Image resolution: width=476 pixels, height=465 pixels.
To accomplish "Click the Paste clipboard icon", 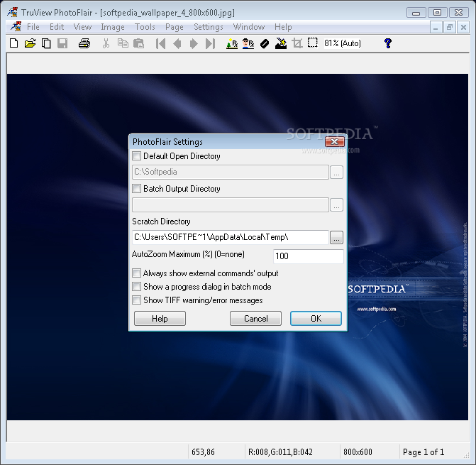I will (x=139, y=43).
